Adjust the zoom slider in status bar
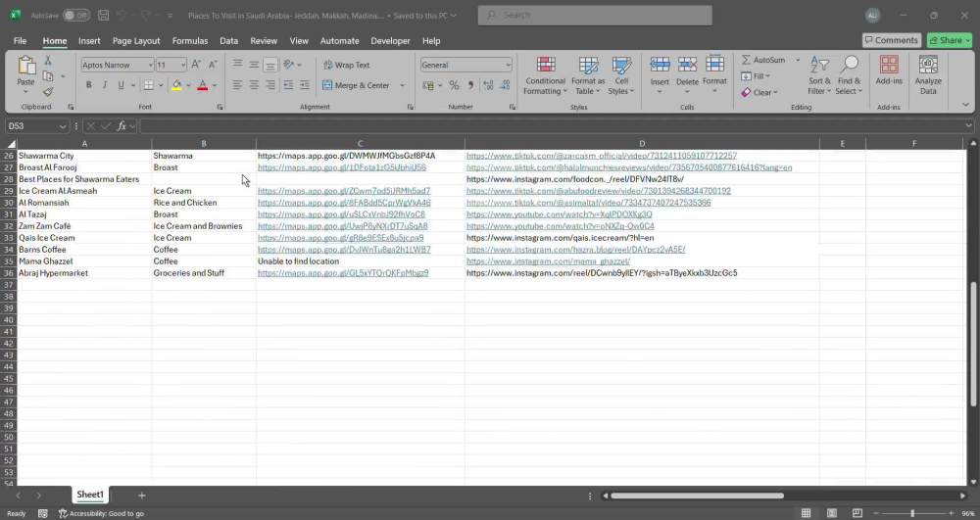 (912, 513)
